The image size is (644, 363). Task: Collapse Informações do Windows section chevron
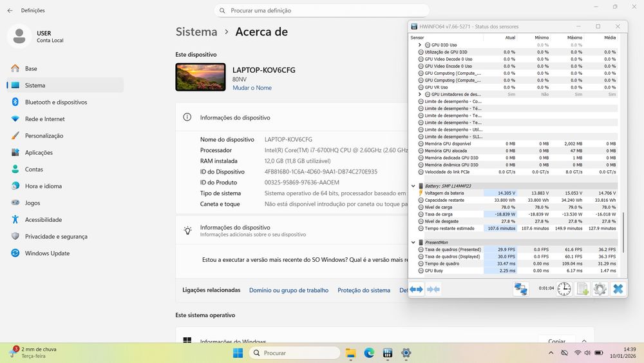[584, 341]
